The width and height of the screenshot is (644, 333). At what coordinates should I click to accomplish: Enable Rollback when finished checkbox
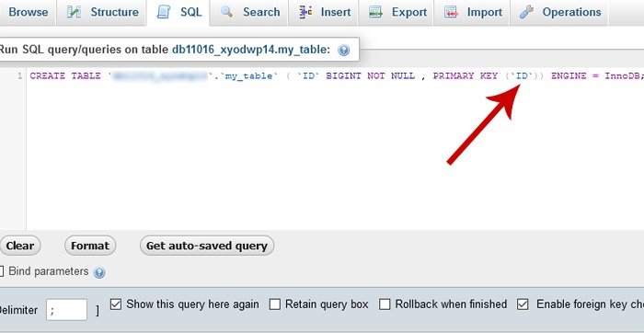pyautogui.click(x=385, y=304)
